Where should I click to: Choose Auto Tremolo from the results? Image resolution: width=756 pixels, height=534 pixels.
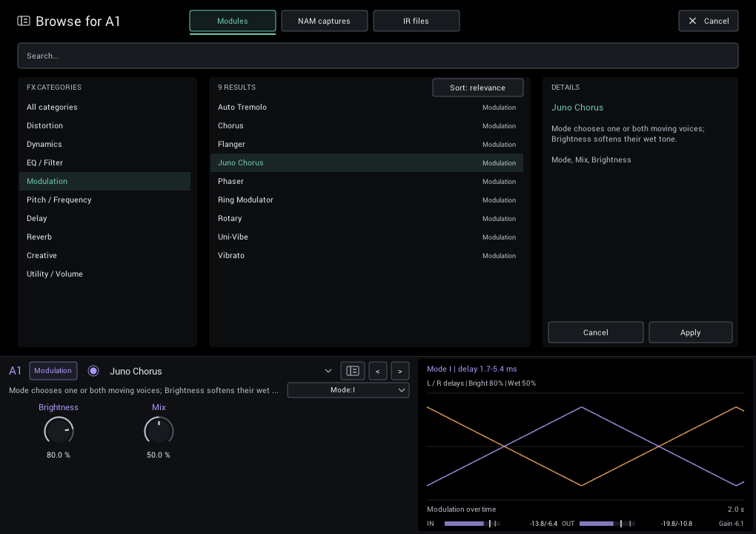(366, 107)
